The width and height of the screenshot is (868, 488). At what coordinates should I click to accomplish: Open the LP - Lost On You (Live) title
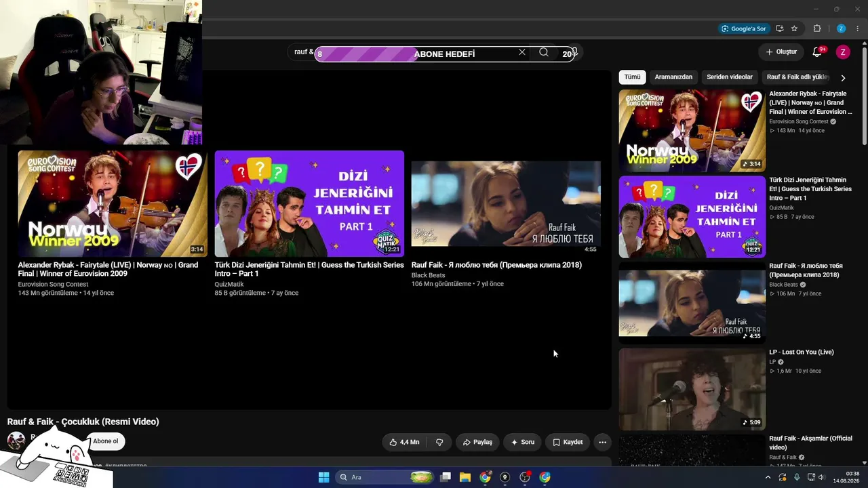tap(802, 352)
